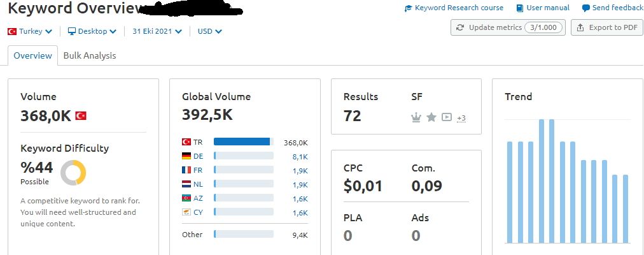
Task: Click the Germany flag icon in Global Volume
Action: coord(186,156)
